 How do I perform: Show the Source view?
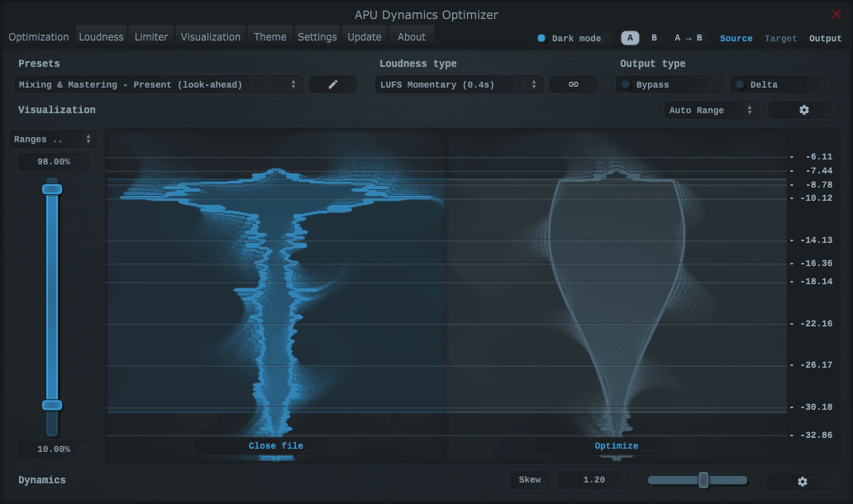pyautogui.click(x=736, y=38)
